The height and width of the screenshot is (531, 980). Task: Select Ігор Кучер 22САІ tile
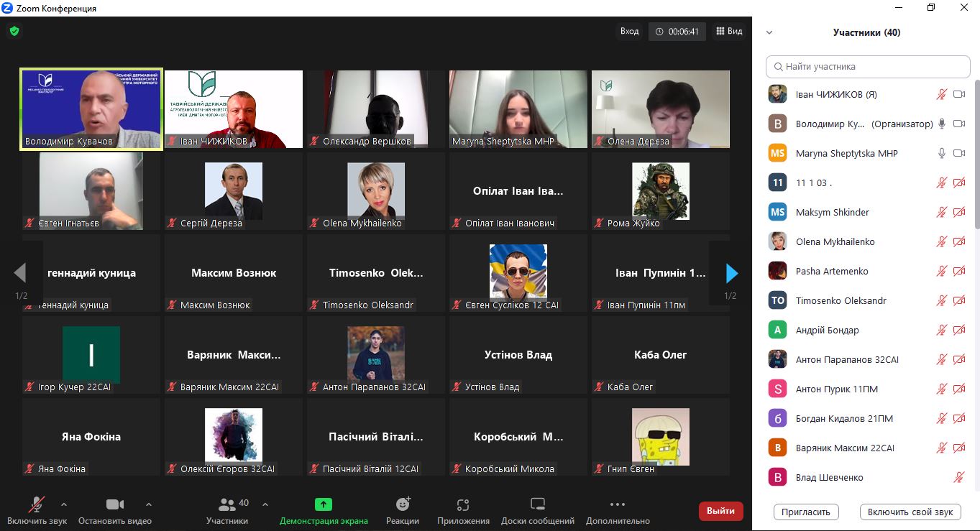click(x=91, y=355)
